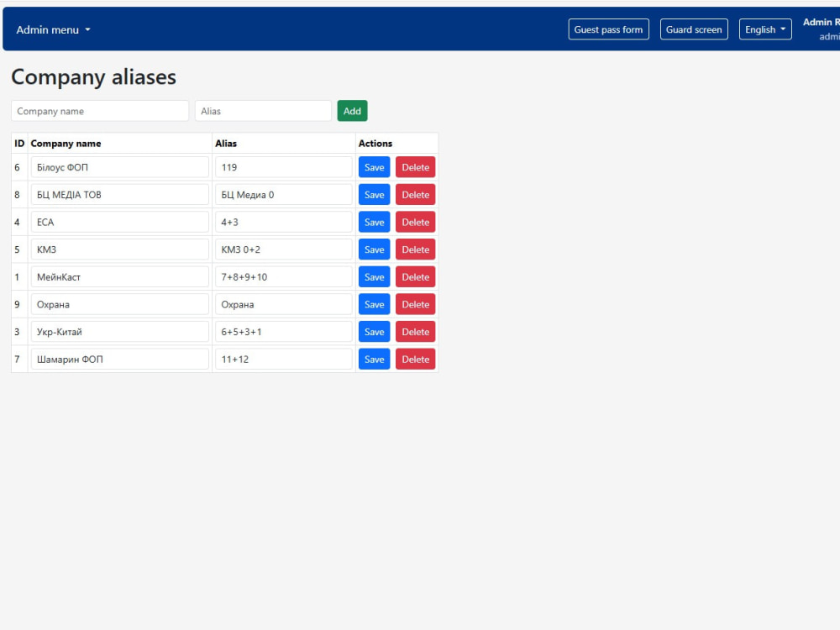
Task: Save the Білоус ФОП row
Action: coord(374,167)
